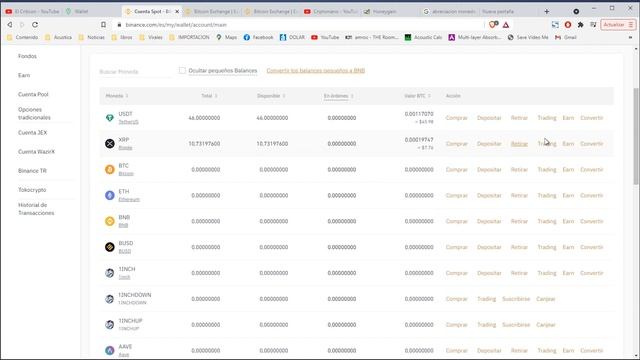Bookmark this page with the bookmark icon
This screenshot has width=640, height=360.
(103, 25)
